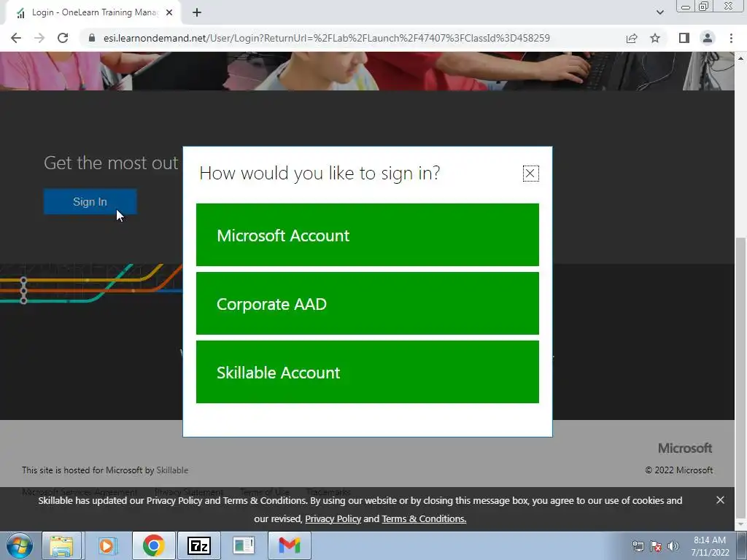Screen dimensions: 747x560
Task: Go back in browser history
Action: click(x=16, y=38)
